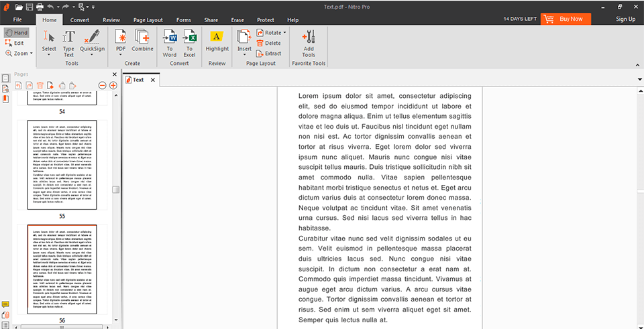The width and height of the screenshot is (644, 329).
Task: Switch to Edit mode
Action: pos(15,43)
